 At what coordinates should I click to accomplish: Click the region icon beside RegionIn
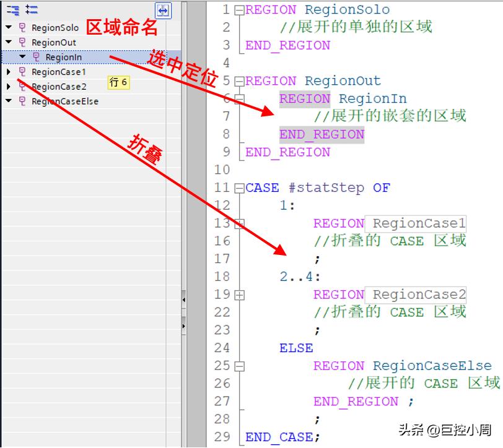35,56
